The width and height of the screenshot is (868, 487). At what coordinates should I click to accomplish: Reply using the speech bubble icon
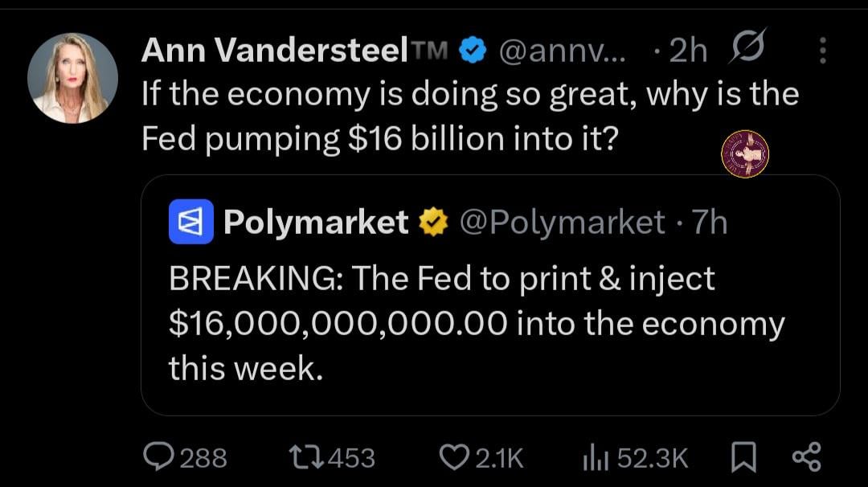coord(158,457)
